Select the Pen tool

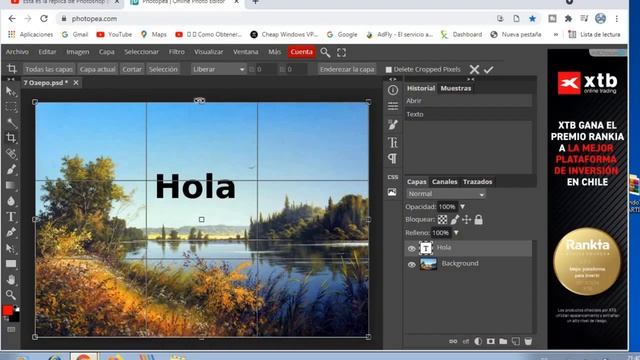tap(11, 232)
